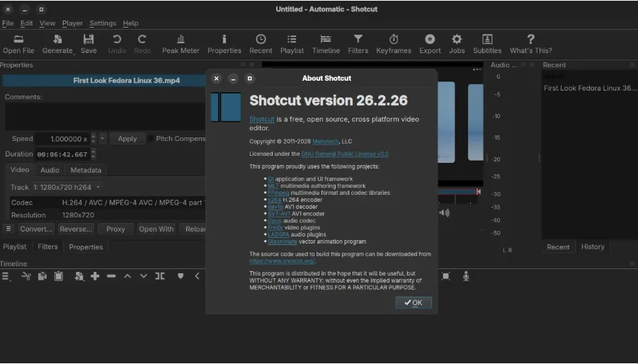This screenshot has height=364, width=638.
Task: Open the Meltytech link in About dialog
Action: (325, 142)
